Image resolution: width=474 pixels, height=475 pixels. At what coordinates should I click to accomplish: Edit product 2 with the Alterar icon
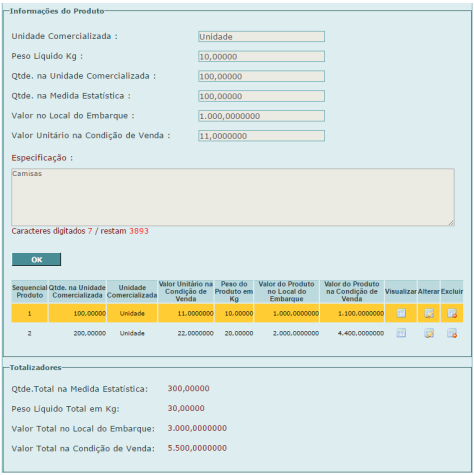tap(429, 333)
